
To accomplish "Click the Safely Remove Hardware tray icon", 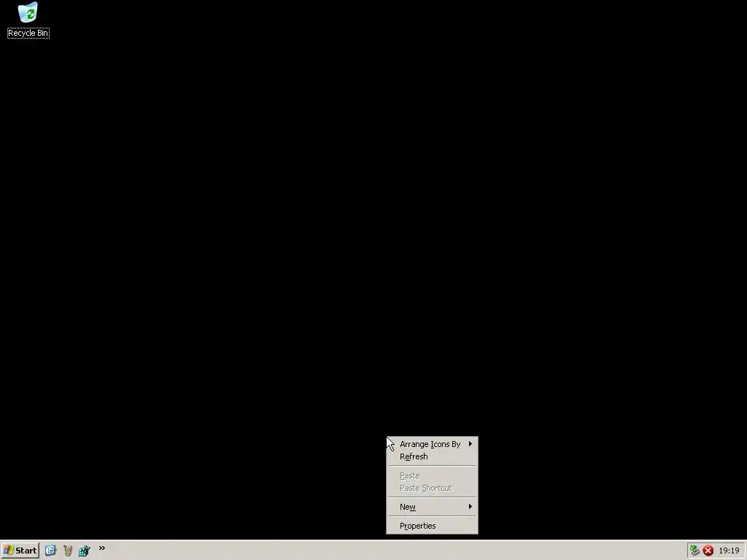I will [695, 551].
